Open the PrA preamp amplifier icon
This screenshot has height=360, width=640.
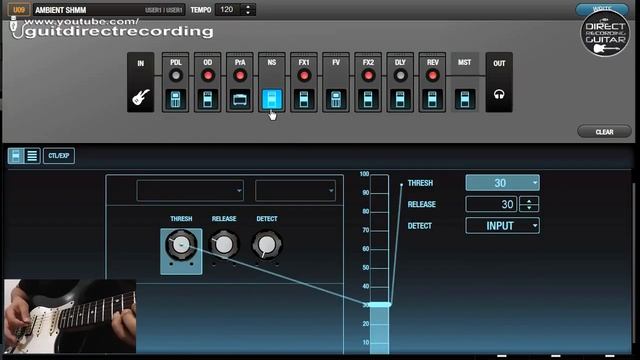(x=240, y=99)
